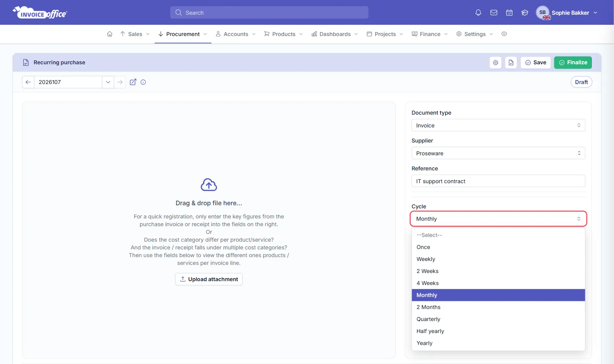Click the info circle icon near 2026107
This screenshot has height=364, width=614.
coord(143,82)
